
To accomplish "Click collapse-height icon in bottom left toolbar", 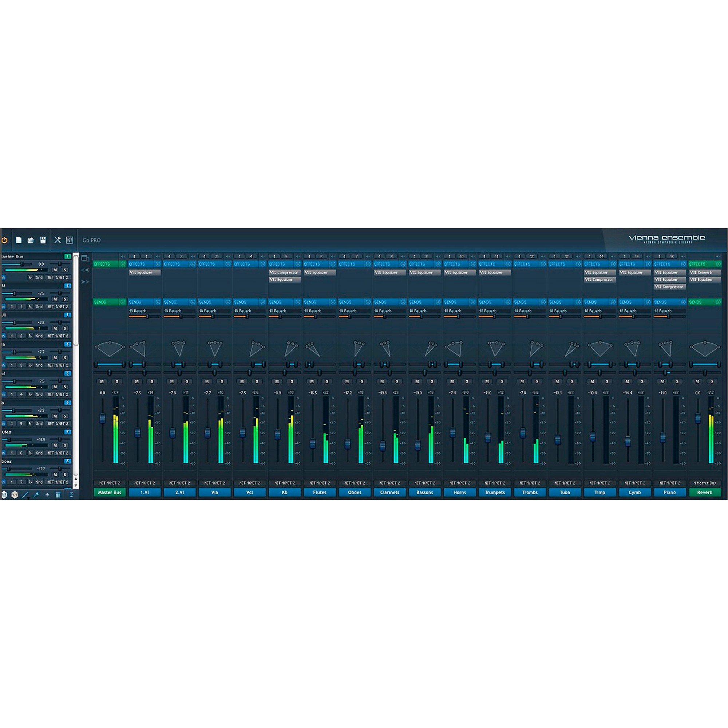I will point(71,495).
